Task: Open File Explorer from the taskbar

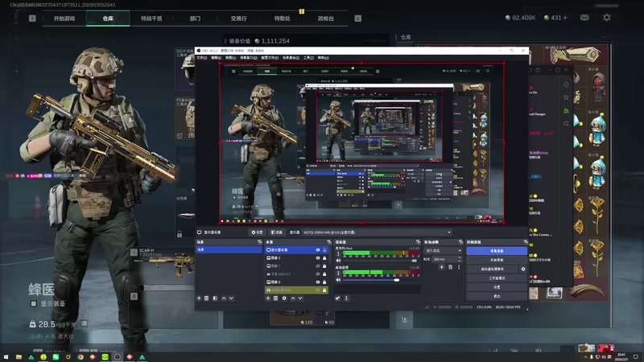Action: (x=19, y=357)
